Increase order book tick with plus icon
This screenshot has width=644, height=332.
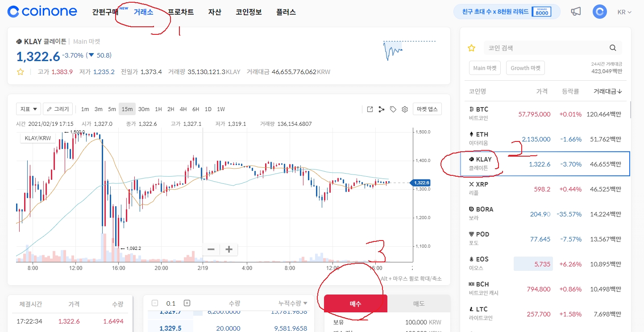coord(187,303)
